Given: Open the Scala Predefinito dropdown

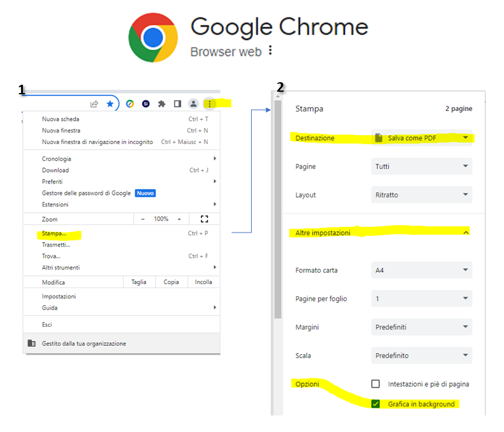Looking at the screenshot, I should point(422,356).
